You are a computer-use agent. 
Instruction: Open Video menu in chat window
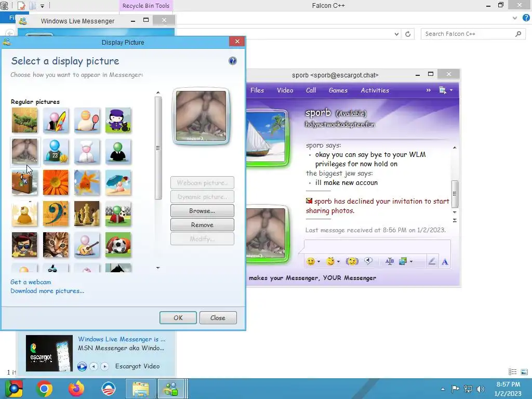(x=285, y=90)
